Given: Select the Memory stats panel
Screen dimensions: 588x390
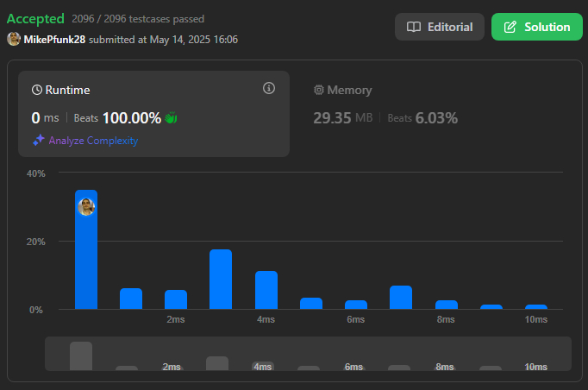Looking at the screenshot, I should point(435,114).
